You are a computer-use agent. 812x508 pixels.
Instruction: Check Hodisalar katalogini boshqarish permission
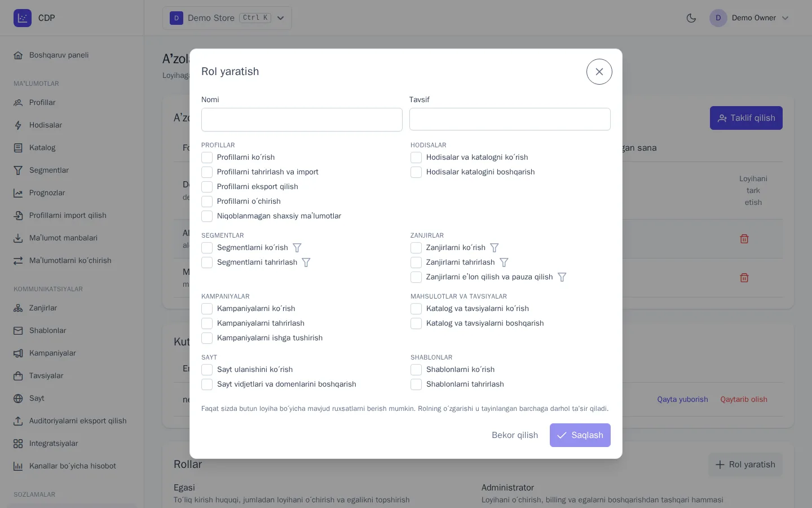click(416, 172)
